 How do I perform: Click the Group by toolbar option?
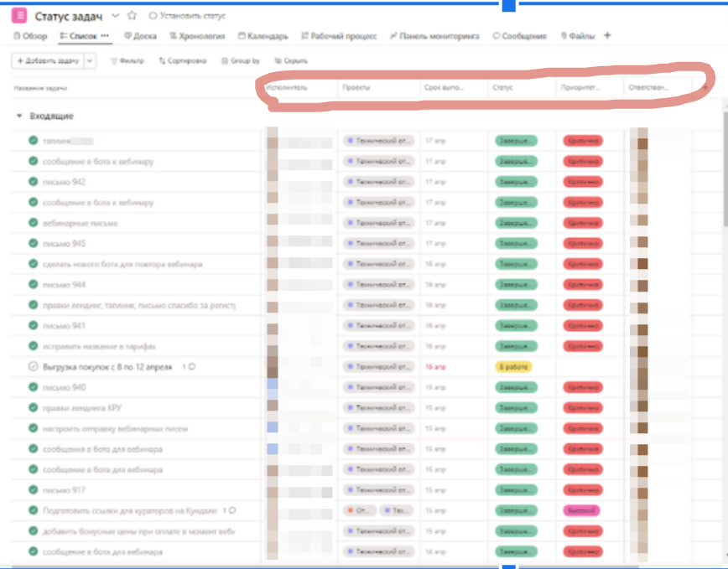click(241, 61)
